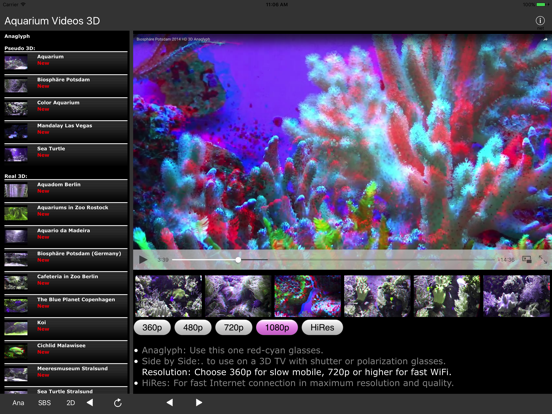Open the Sea Turtle Stralsund video
Screen dimensions: 552x414
(x=66, y=390)
